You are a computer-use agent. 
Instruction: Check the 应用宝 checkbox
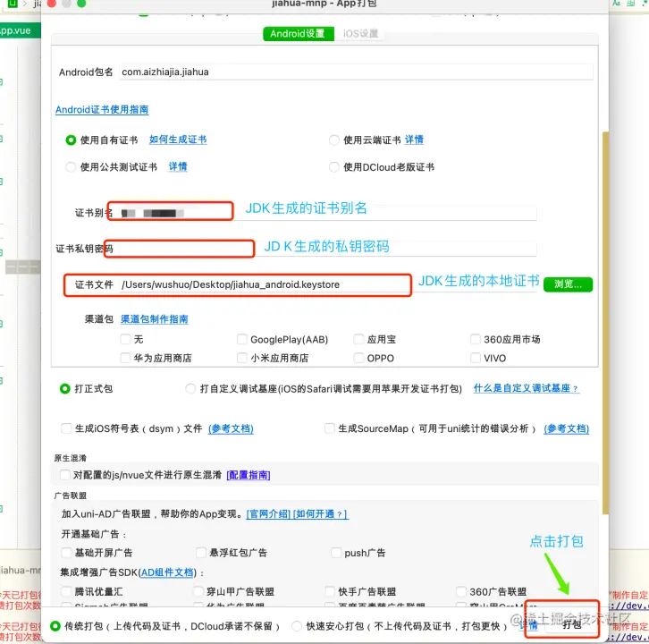pyautogui.click(x=358, y=339)
